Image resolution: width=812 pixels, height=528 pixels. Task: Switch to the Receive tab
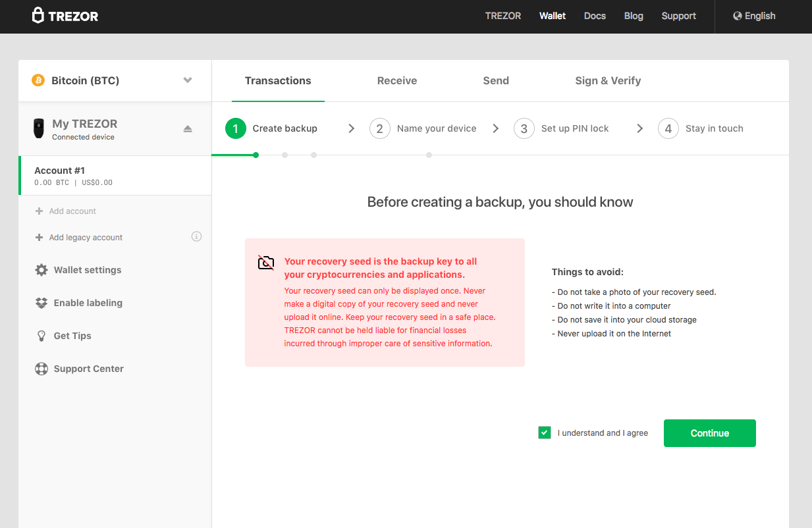397,80
